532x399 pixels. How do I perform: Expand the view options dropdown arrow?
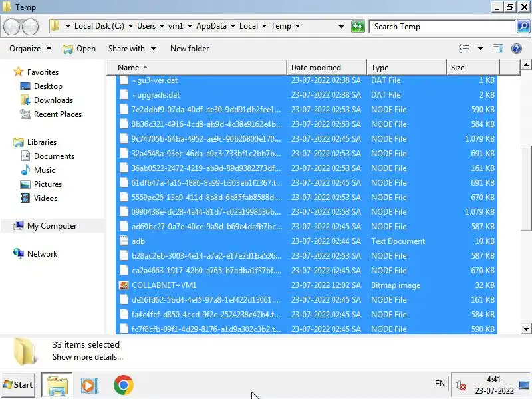(x=480, y=49)
